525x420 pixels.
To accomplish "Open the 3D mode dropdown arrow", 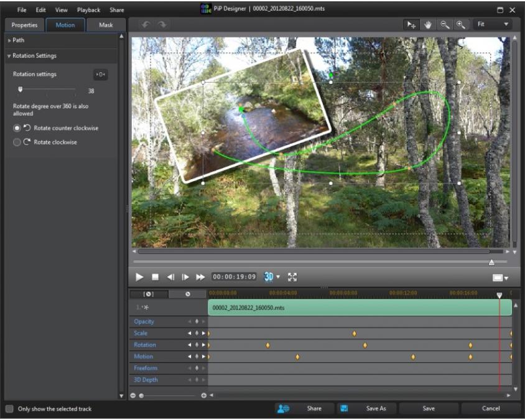I will [x=278, y=277].
